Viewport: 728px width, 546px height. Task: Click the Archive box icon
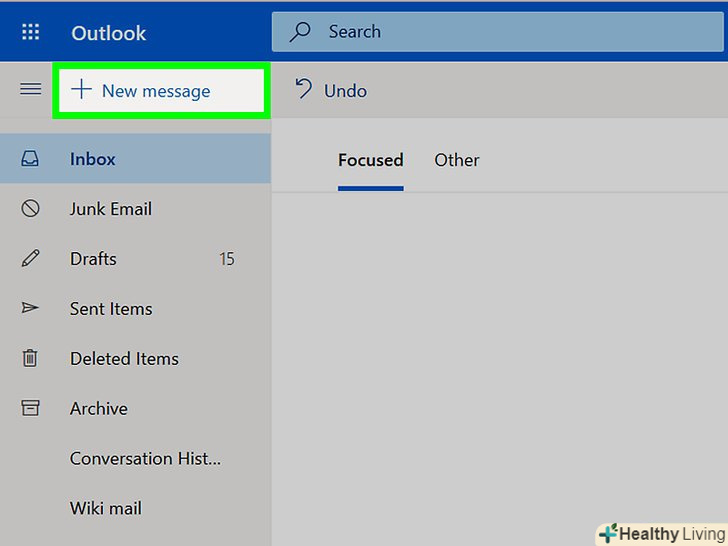click(x=30, y=408)
